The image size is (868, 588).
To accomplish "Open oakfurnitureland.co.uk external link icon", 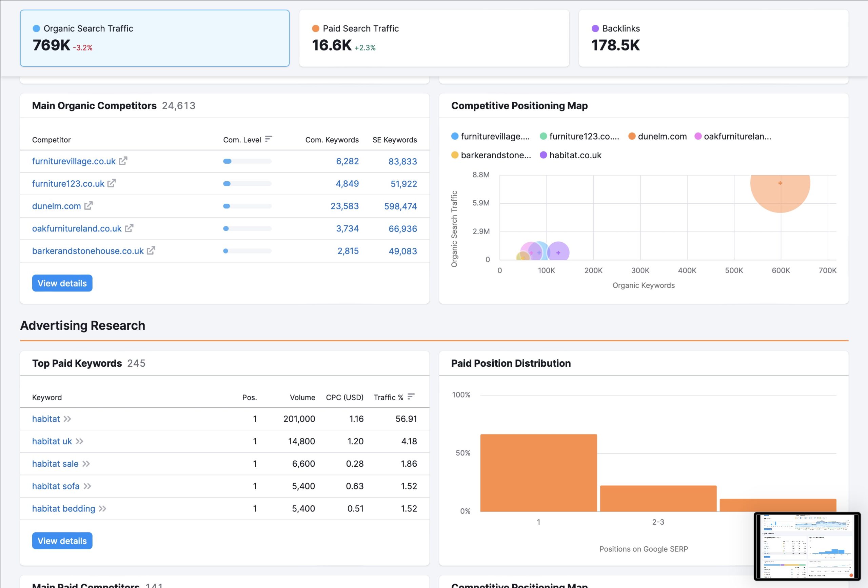I will click(x=129, y=228).
